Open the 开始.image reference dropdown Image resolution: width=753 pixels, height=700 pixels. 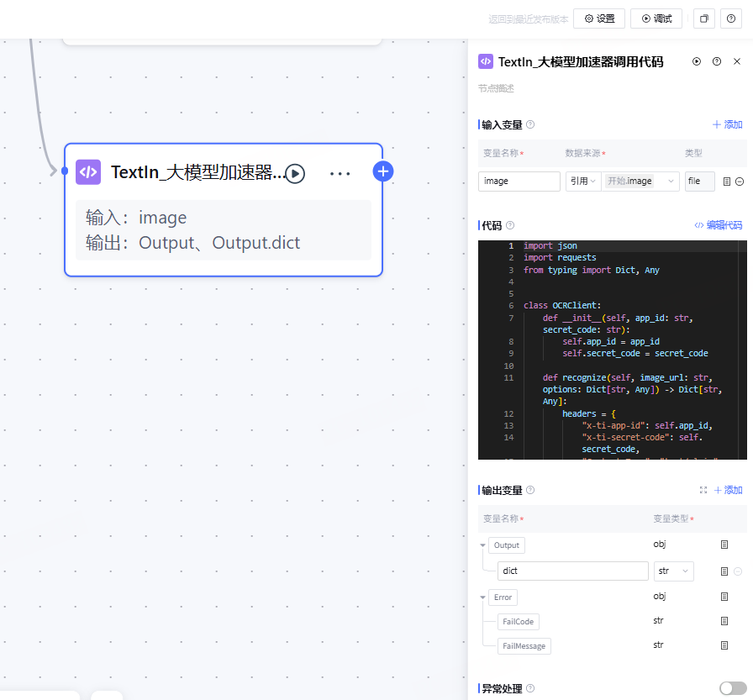640,182
